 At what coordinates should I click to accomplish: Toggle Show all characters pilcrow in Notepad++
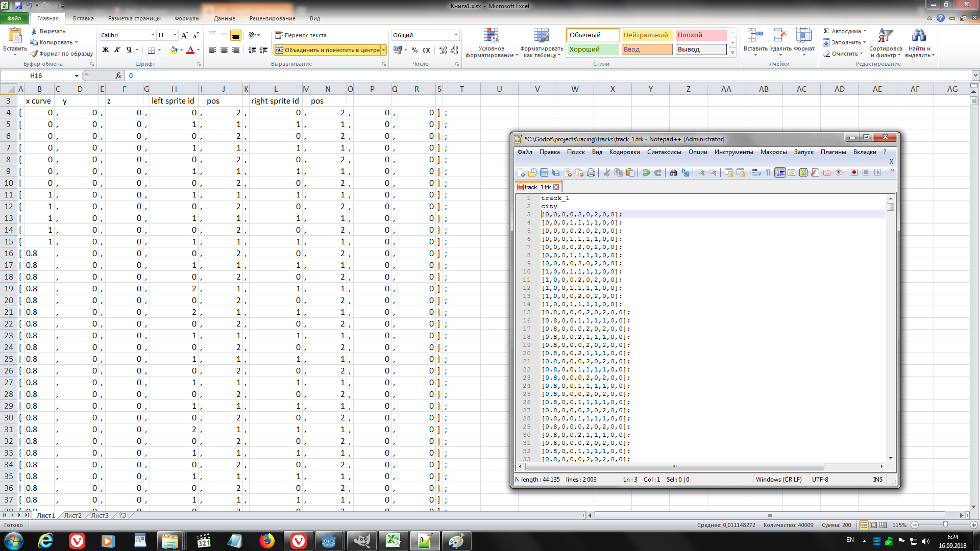(768, 173)
